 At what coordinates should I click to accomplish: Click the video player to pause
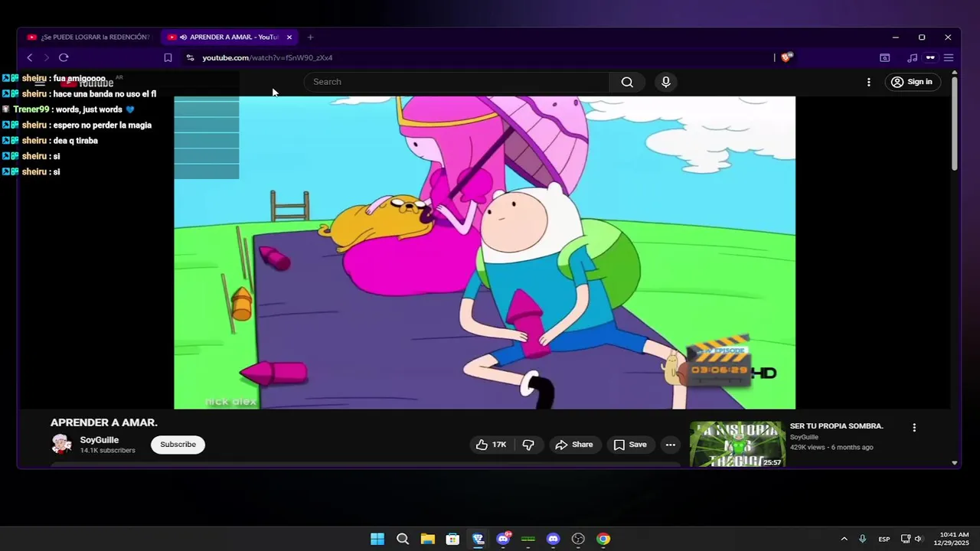[x=485, y=253]
